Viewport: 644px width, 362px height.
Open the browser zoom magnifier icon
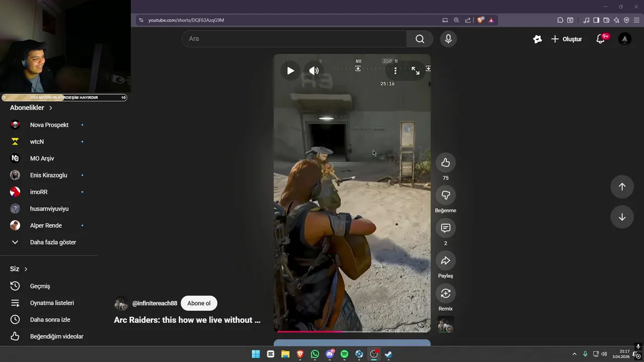point(456,20)
